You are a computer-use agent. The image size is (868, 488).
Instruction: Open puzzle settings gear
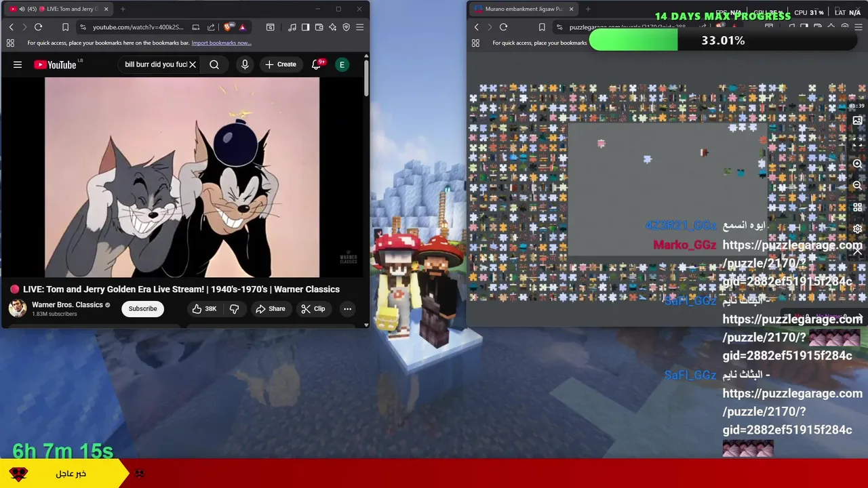pos(857,228)
